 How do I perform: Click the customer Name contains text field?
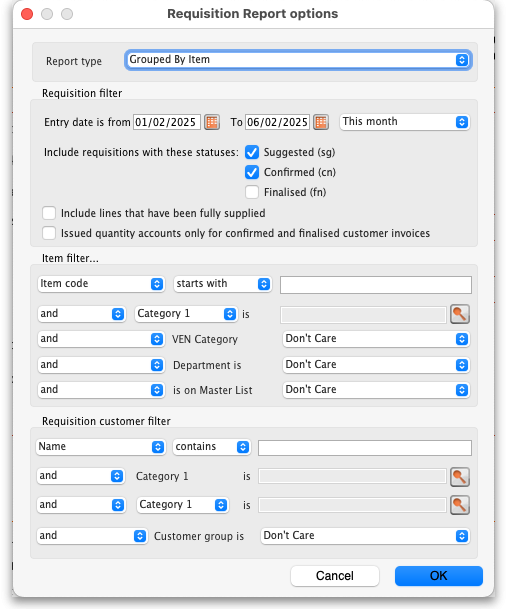pyautogui.click(x=365, y=448)
